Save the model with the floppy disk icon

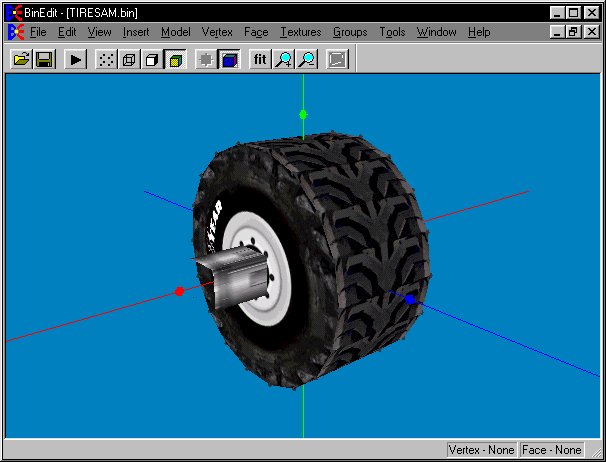44,60
